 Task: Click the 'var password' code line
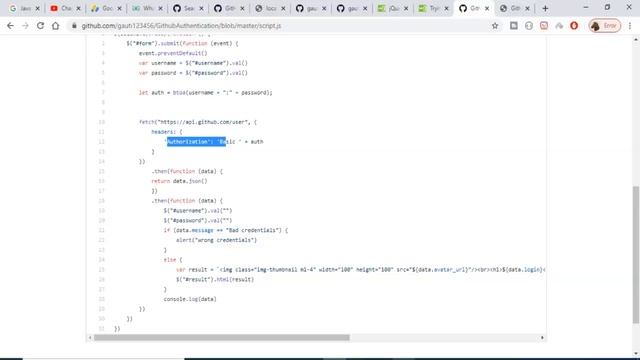[x=193, y=73]
